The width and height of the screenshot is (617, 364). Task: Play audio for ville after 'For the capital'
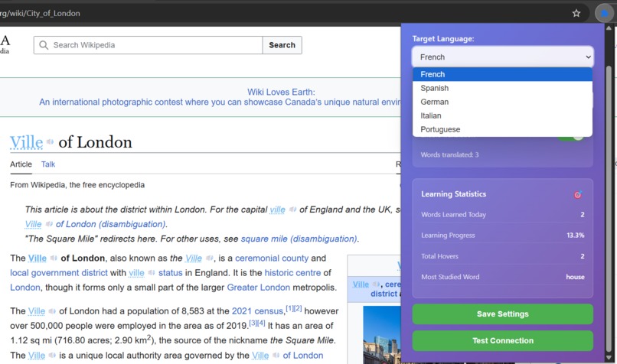coord(292,210)
